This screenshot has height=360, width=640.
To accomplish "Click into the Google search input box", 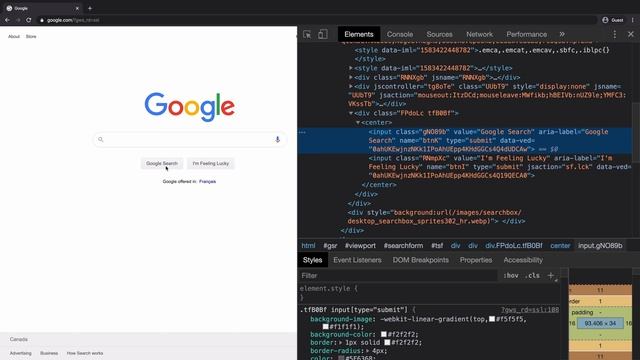I will tap(189, 140).
